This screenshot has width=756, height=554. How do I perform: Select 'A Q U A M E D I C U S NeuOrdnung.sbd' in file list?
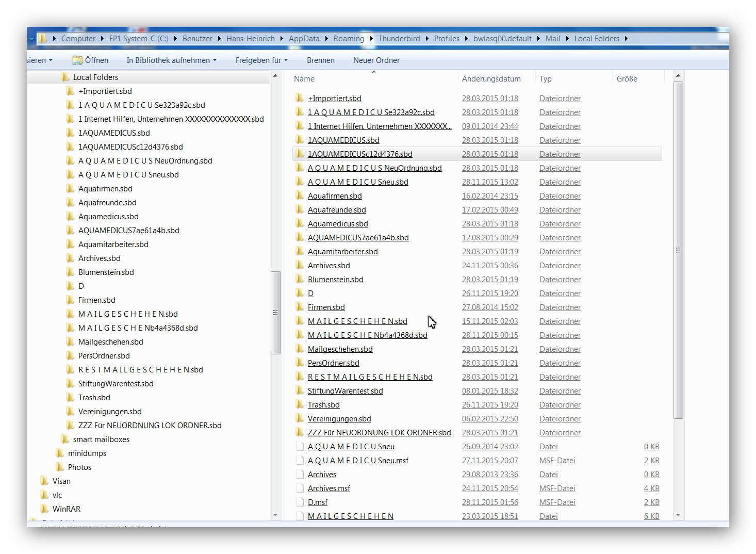(x=375, y=168)
